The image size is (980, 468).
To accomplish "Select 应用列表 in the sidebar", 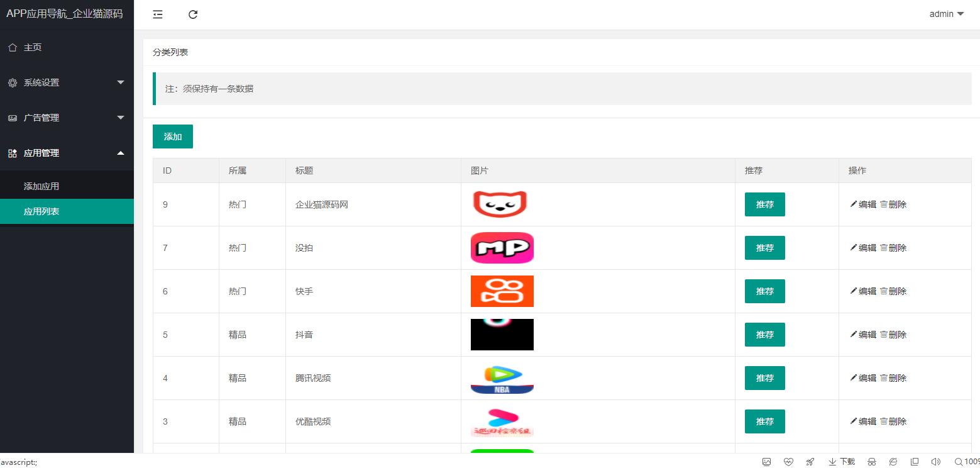I will [41, 211].
